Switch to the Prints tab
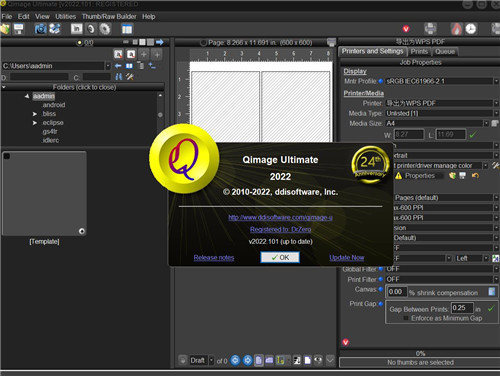Image resolution: width=500 pixels, height=376 pixels. pos(419,51)
